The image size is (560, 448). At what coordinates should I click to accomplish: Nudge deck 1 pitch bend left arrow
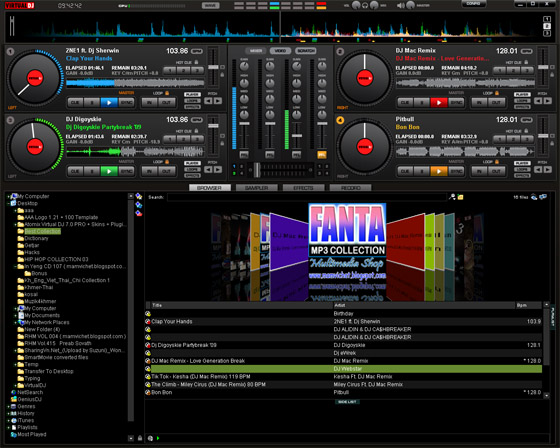coord(208,101)
